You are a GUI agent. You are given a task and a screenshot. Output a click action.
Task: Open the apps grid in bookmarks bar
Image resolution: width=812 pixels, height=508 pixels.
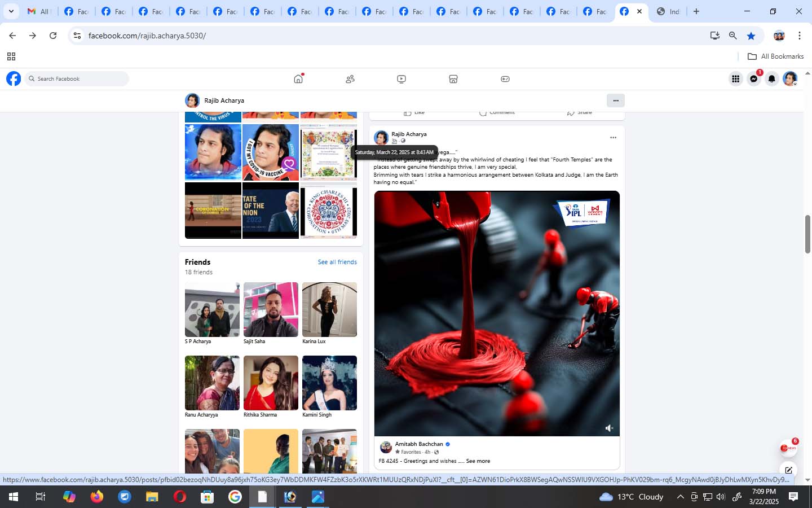tap(11, 56)
